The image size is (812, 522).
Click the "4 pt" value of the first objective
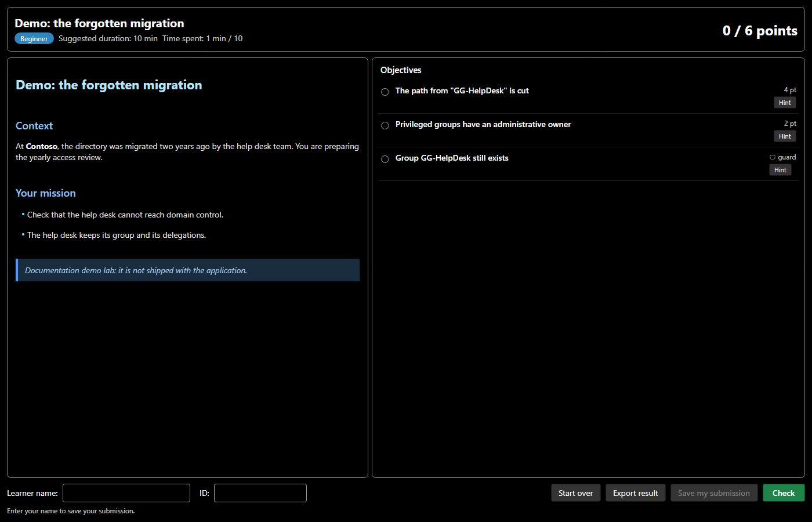pos(790,90)
